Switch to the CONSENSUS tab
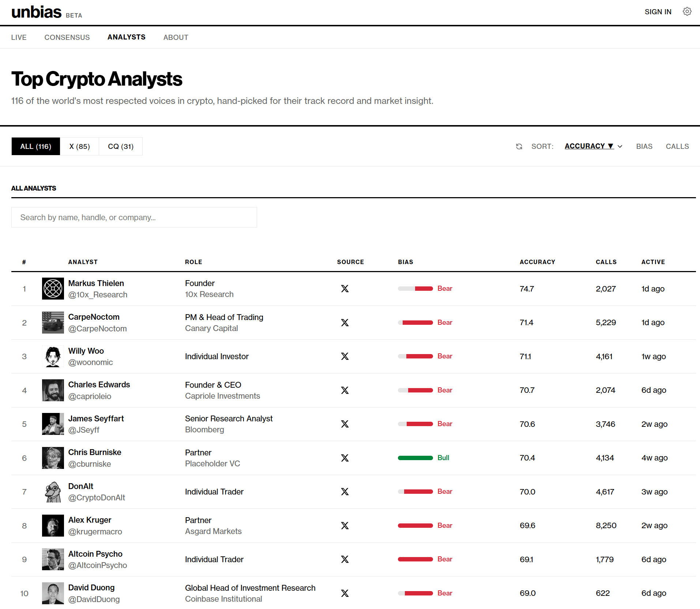 pos(67,37)
